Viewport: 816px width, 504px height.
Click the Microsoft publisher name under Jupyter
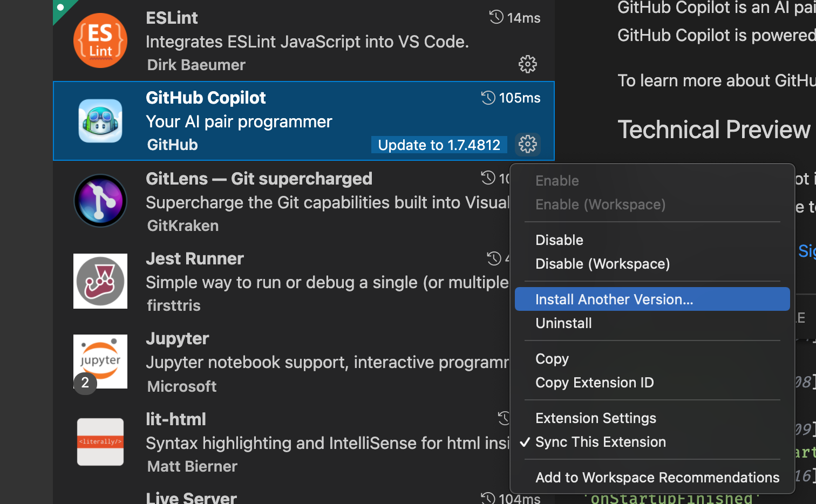click(182, 386)
